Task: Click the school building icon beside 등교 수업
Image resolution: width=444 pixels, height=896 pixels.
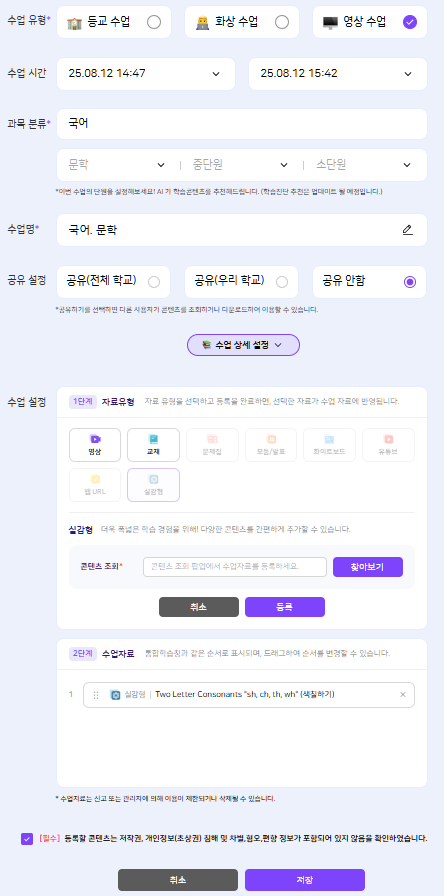Action: tap(74, 22)
